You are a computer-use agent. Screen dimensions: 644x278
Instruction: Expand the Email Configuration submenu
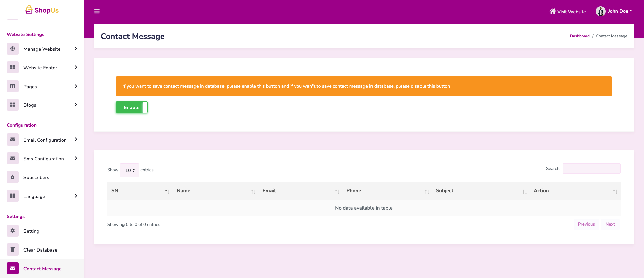pyautogui.click(x=76, y=140)
